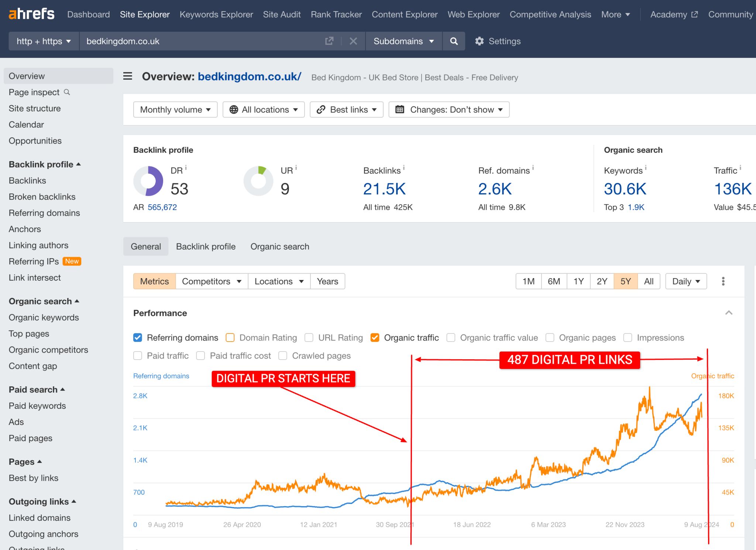Collapse the Performance section chevron
This screenshot has height=550, width=756.
click(x=729, y=313)
